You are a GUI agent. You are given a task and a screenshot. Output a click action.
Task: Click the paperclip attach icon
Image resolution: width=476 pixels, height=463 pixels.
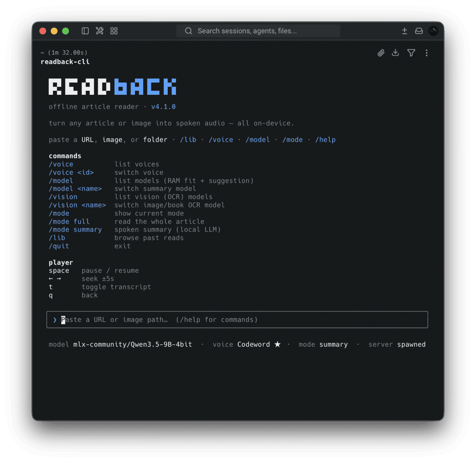pos(381,53)
